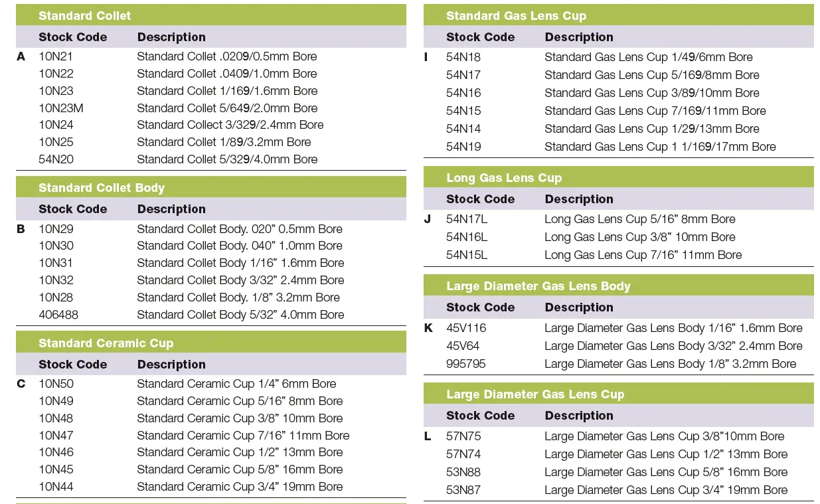Image resolution: width=820 pixels, height=504 pixels.
Task: Click Standard Ceramic Cup 3/4" 19mm description
Action: (x=240, y=487)
